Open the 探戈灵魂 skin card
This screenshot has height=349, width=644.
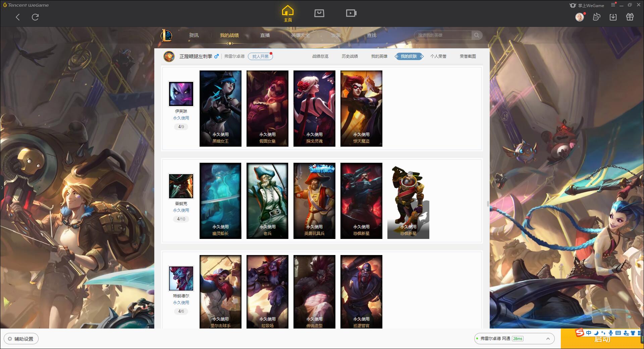(314, 108)
